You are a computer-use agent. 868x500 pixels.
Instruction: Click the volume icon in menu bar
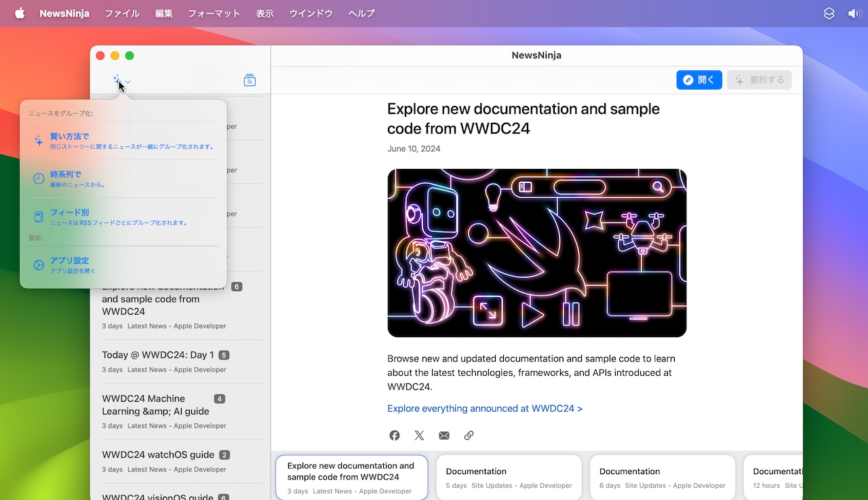click(854, 14)
